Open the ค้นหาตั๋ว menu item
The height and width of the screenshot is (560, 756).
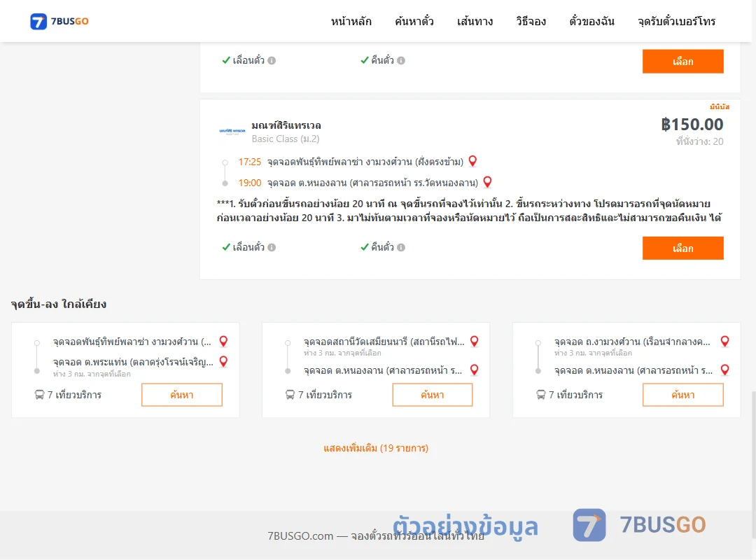pos(414,21)
